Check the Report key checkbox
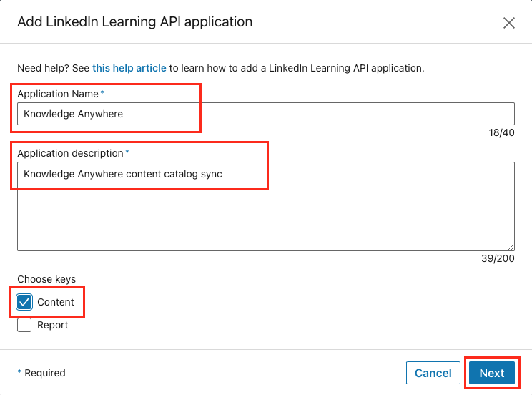Screen dimensions: 532x395 [x=24, y=325]
